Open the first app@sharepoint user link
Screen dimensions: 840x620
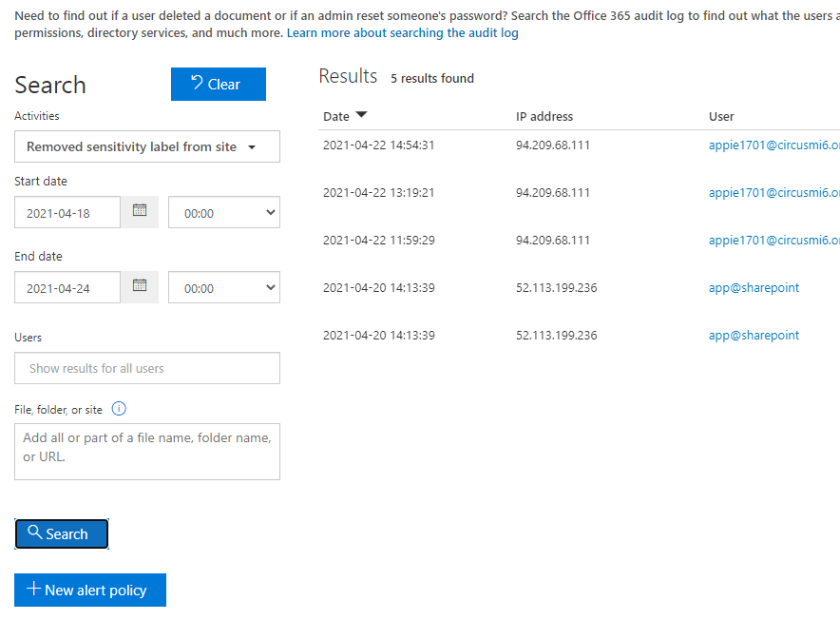(x=754, y=288)
